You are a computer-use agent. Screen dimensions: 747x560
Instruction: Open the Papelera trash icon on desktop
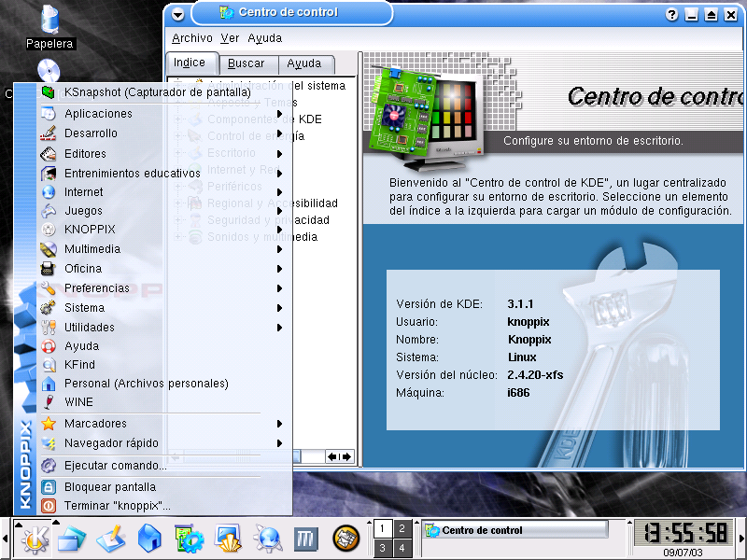[x=49, y=25]
